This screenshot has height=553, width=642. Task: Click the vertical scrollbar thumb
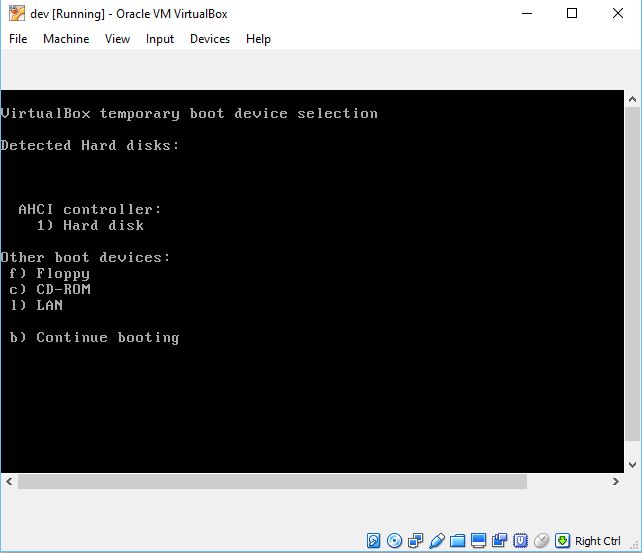(x=632, y=274)
